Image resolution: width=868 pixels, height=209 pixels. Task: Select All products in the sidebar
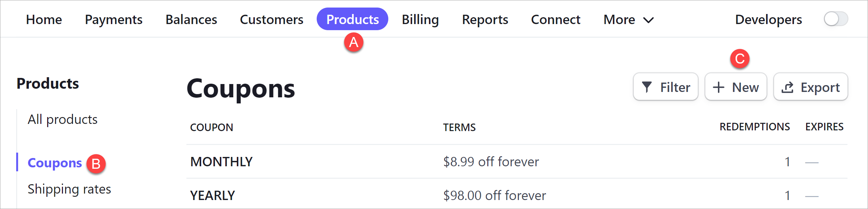click(x=62, y=119)
